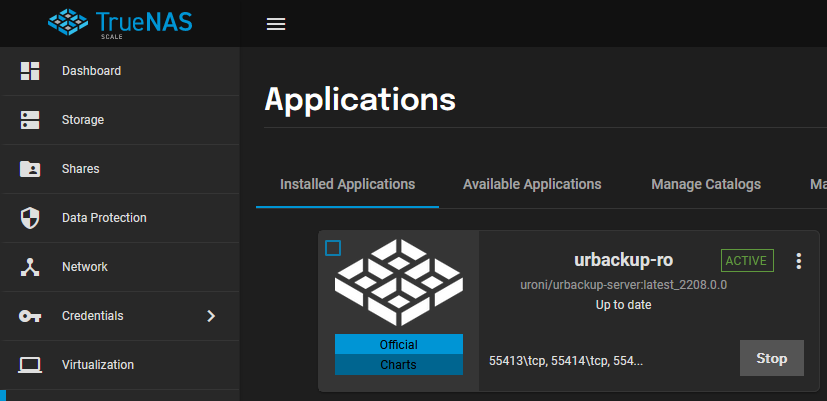Click the Credentials key icon

pos(30,316)
